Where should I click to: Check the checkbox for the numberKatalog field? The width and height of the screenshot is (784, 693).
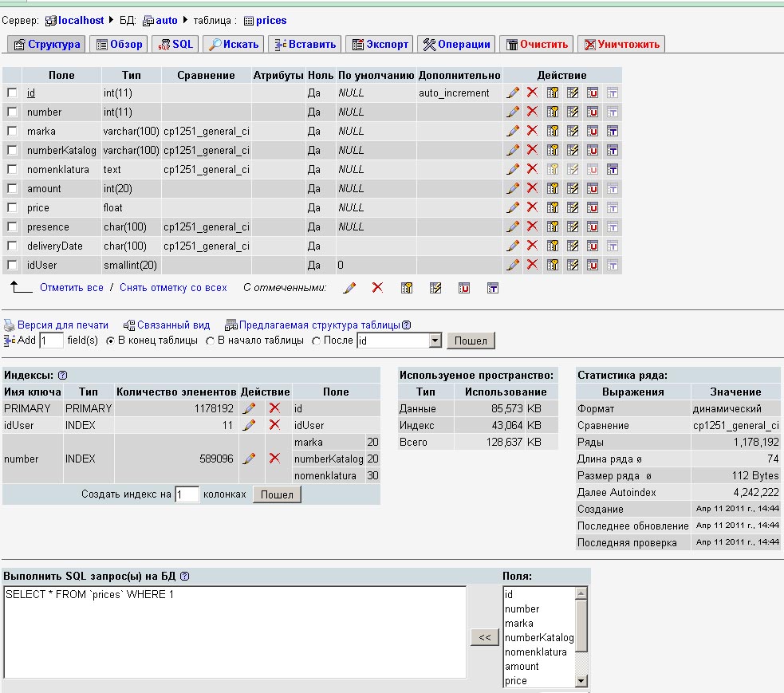tap(12, 150)
